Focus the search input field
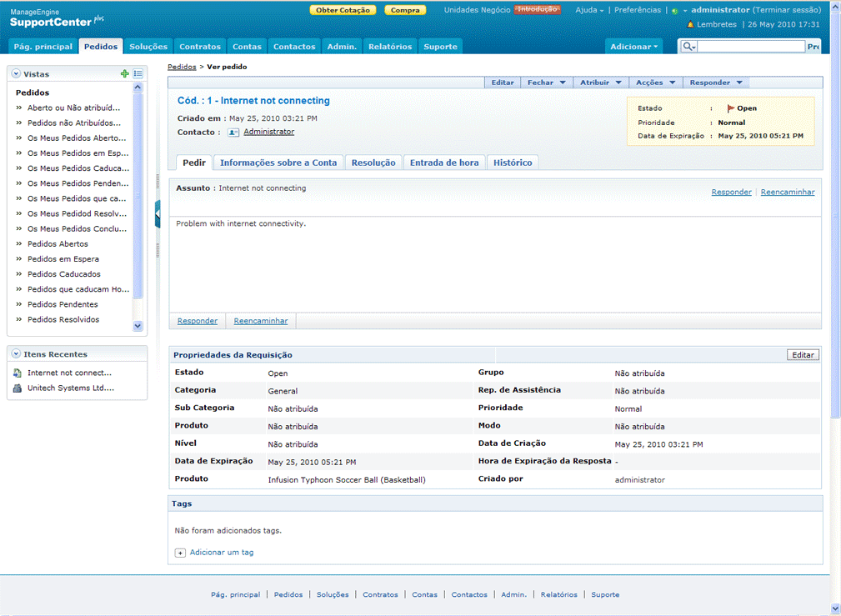 pyautogui.click(x=751, y=47)
